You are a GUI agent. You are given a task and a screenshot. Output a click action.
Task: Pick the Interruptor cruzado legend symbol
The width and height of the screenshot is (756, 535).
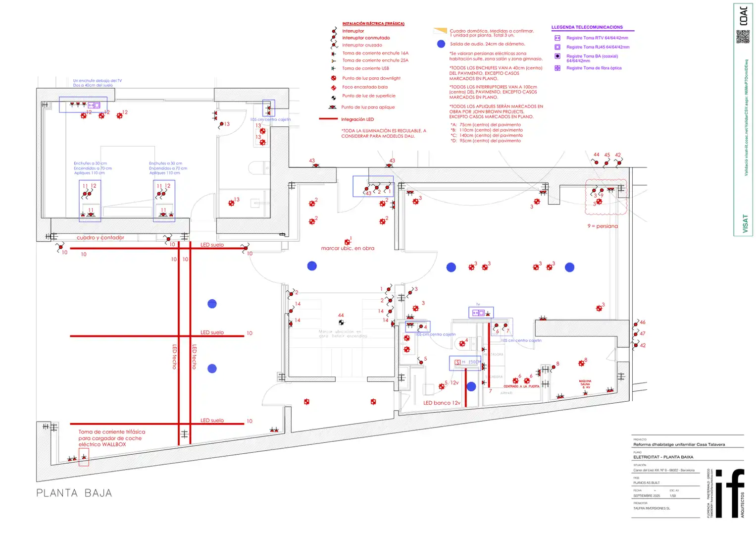(334, 45)
